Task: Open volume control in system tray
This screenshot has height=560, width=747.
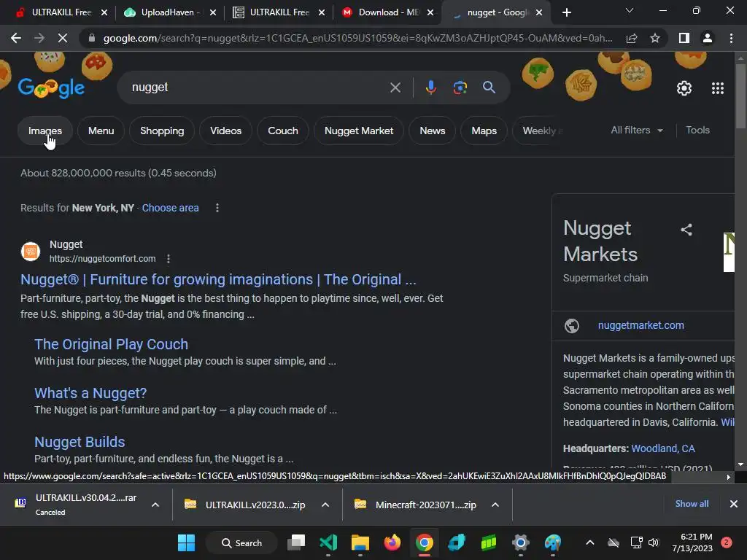Action: tap(654, 542)
